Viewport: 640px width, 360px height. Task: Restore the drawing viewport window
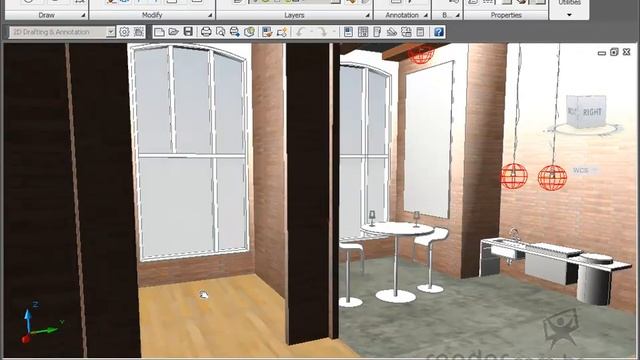(614, 52)
